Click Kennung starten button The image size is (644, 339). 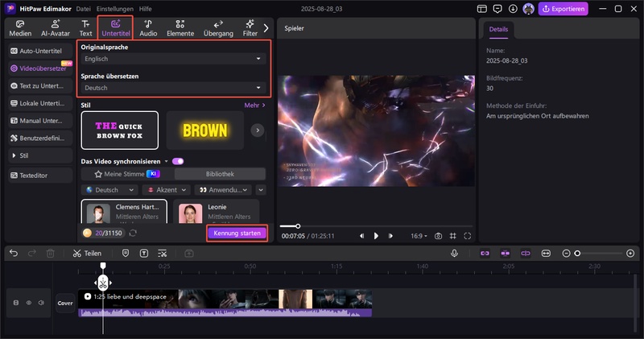pos(237,233)
